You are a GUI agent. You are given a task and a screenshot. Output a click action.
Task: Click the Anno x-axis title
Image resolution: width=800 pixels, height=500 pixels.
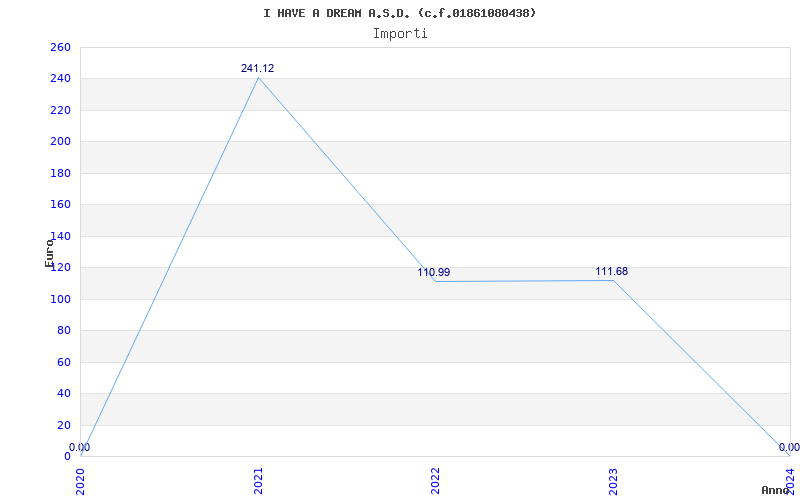775,490
